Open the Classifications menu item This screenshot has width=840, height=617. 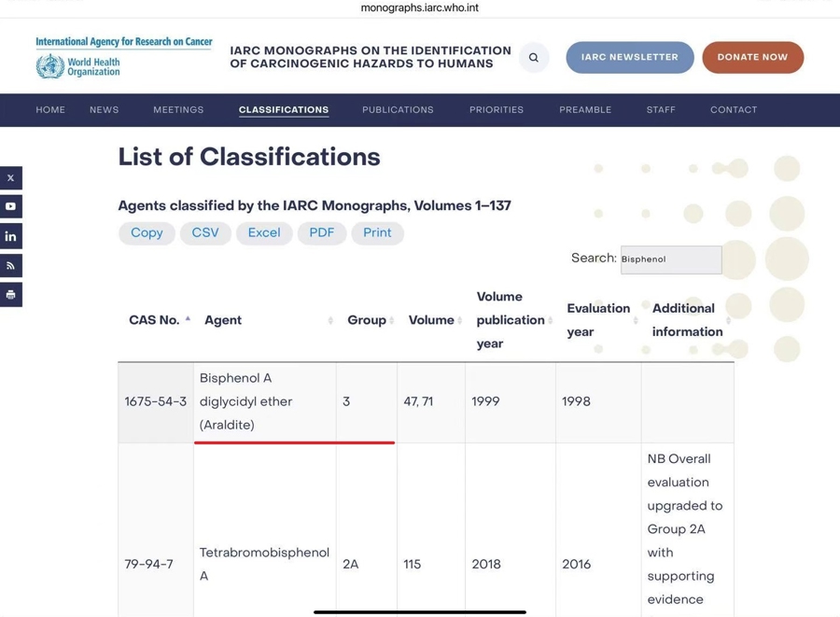pos(284,110)
